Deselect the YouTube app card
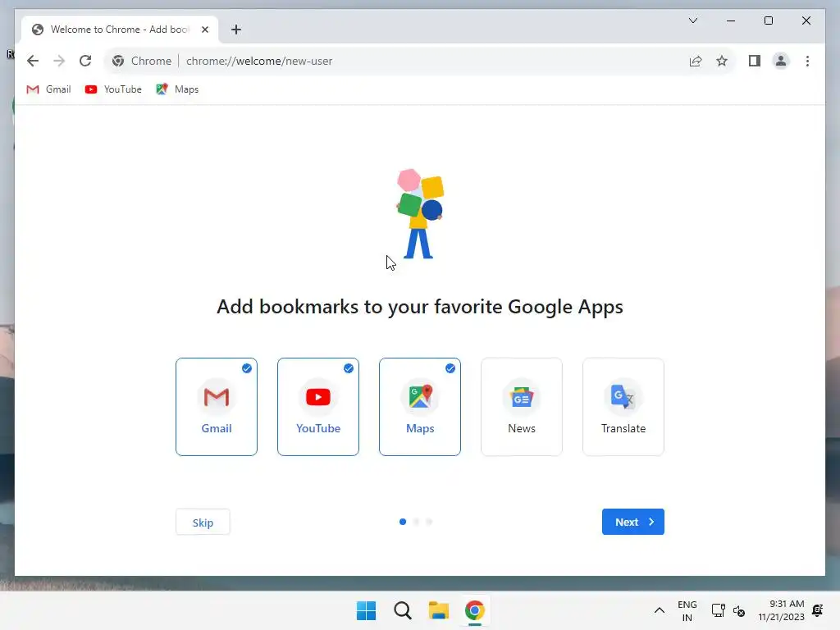The height and width of the screenshot is (630, 840). tap(318, 407)
